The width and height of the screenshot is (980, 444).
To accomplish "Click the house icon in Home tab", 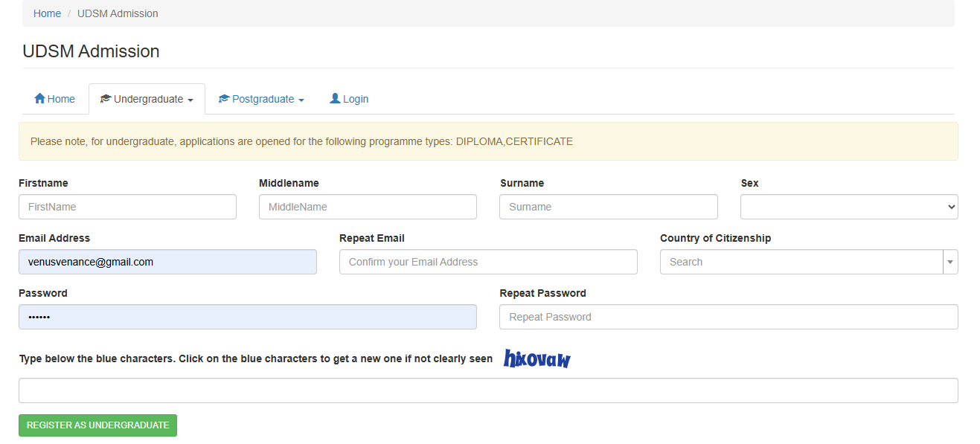I will coord(40,99).
